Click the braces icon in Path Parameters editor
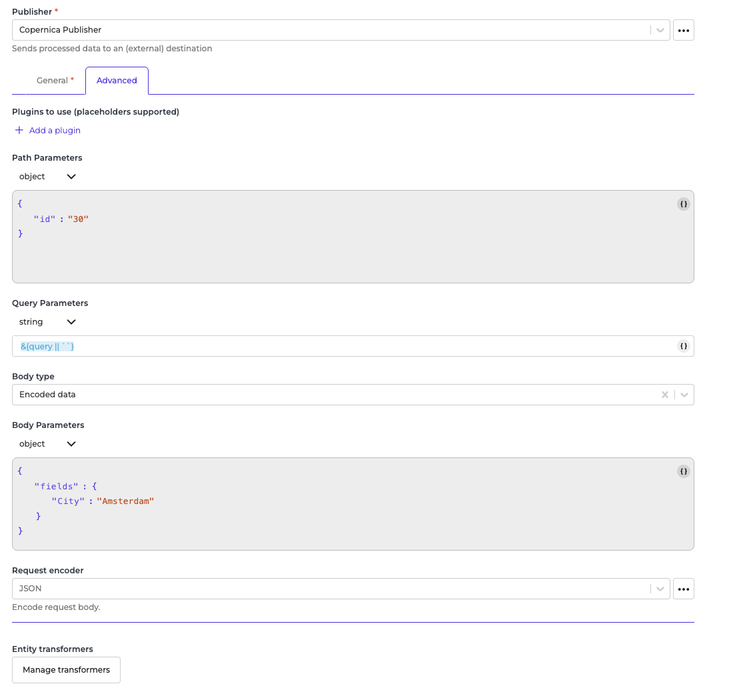 point(683,204)
